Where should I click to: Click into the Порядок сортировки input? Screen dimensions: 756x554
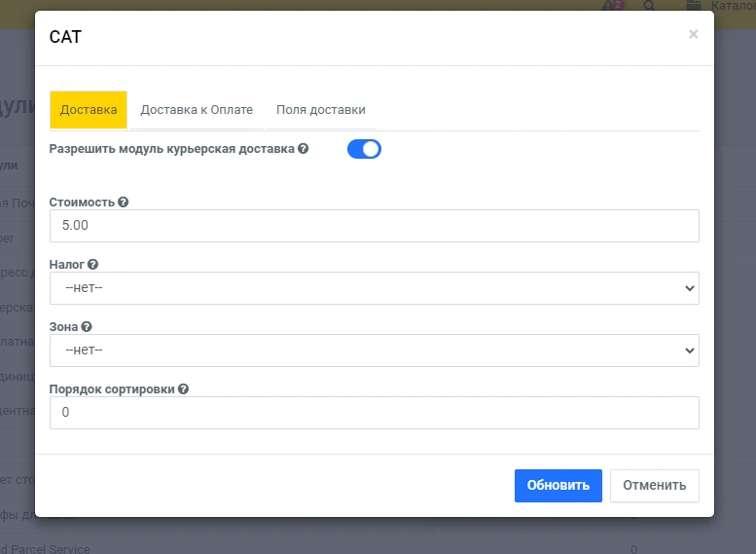click(x=374, y=413)
